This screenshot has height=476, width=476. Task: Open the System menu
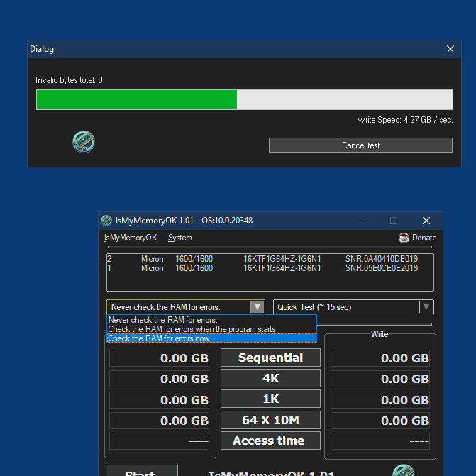tap(179, 238)
